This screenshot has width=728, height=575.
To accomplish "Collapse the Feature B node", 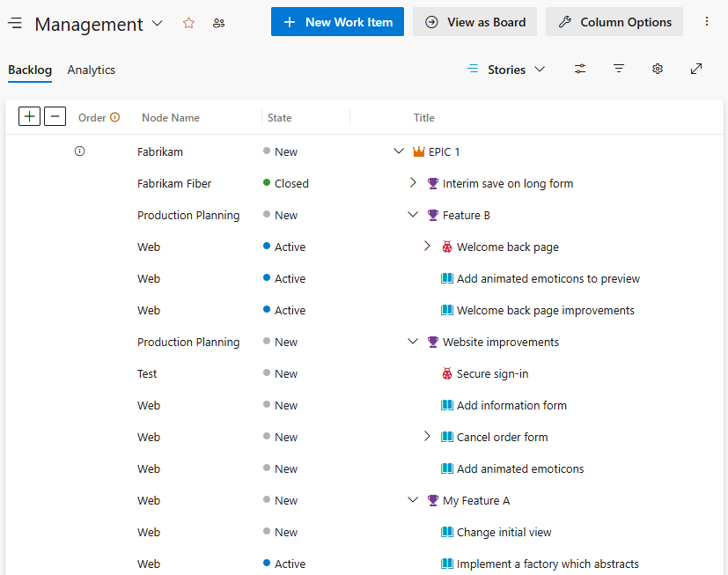I will [413, 214].
